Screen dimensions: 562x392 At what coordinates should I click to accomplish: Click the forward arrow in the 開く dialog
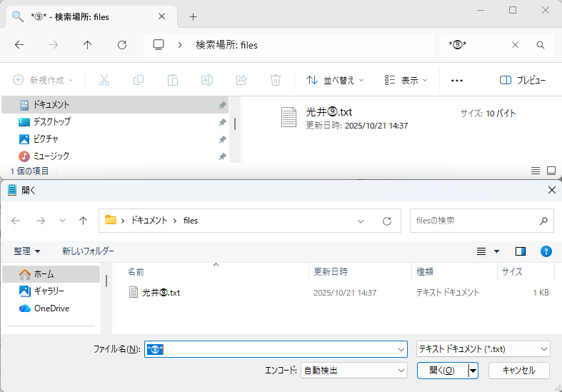click(x=41, y=221)
